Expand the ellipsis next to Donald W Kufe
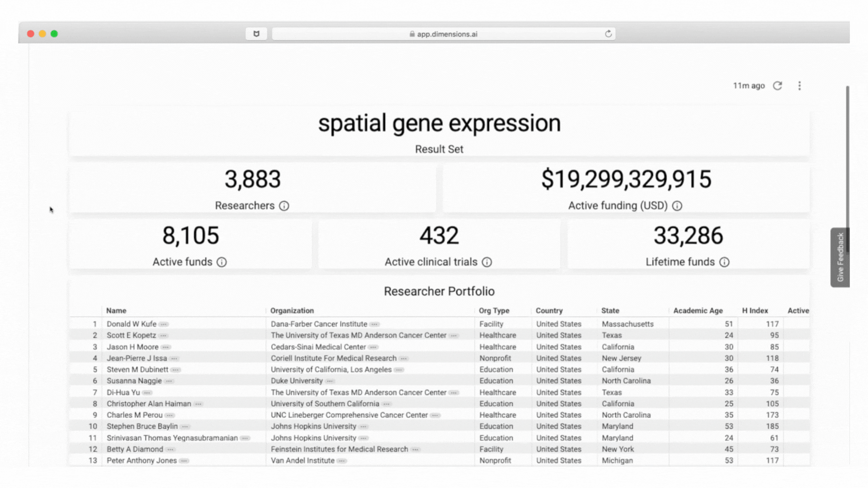The height and width of the screenshot is (488, 868). pyautogui.click(x=164, y=324)
